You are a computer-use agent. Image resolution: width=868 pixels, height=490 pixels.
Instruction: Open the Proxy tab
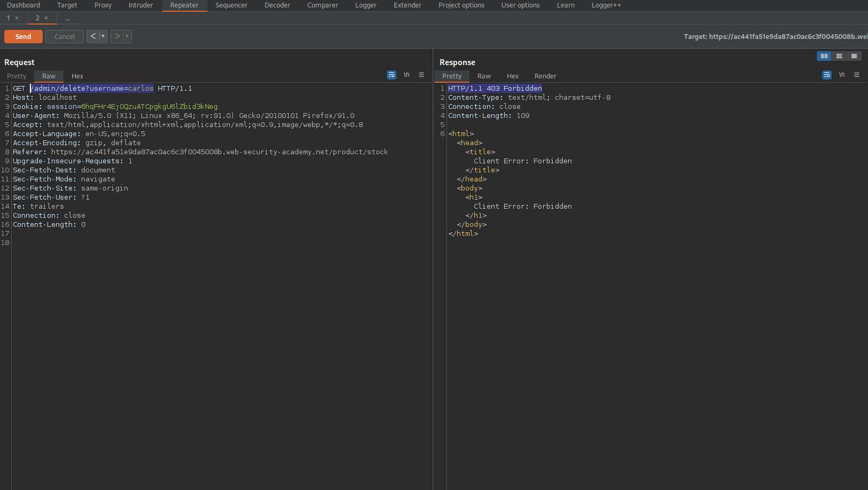click(103, 5)
